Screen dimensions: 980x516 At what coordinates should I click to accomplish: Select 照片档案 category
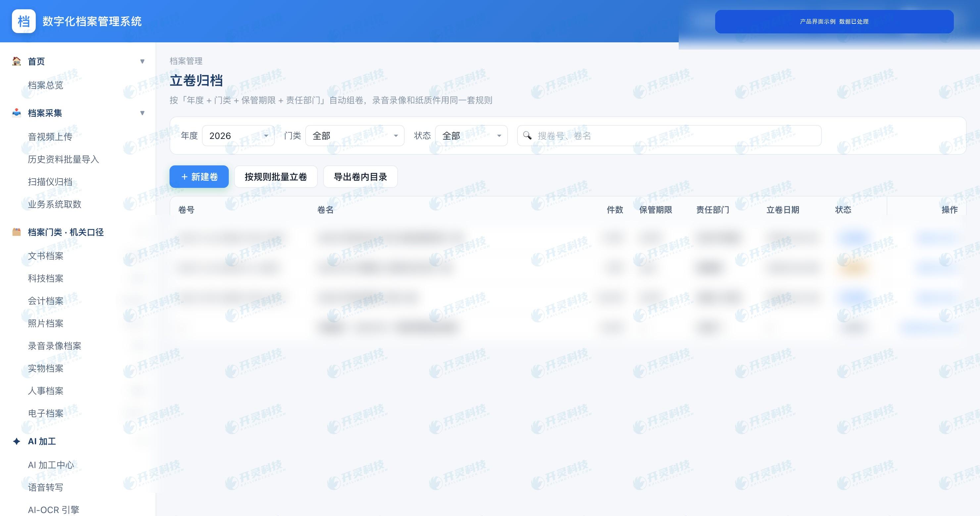pos(46,323)
